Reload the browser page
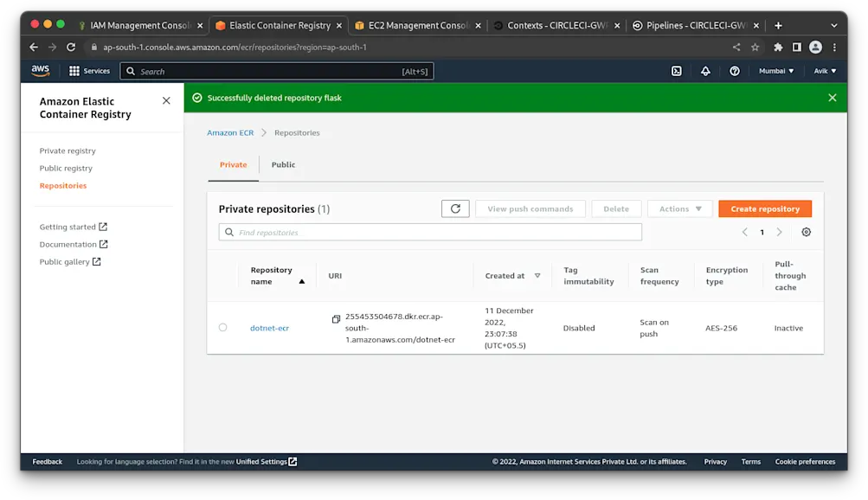Viewport: 868px width, 500px height. [x=71, y=48]
